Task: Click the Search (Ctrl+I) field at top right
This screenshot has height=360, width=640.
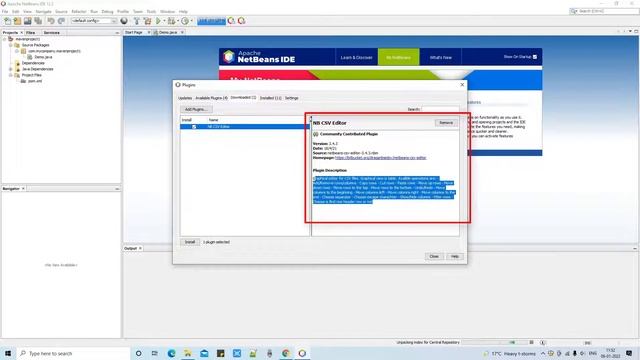Action: 604,11
